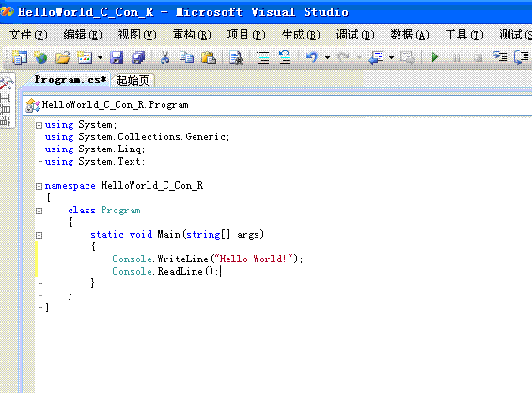This screenshot has height=393, width=532.
Task: Click the Navigate Backward icon
Action: pos(376,57)
